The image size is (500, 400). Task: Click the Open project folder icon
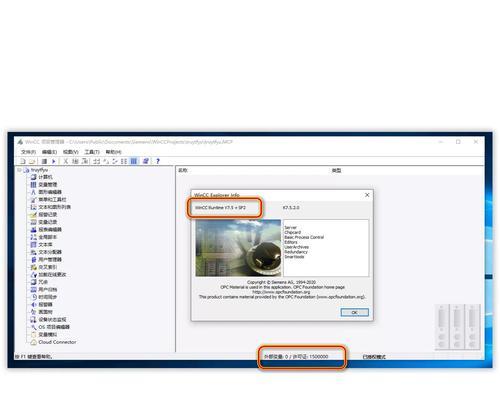(x=32, y=161)
